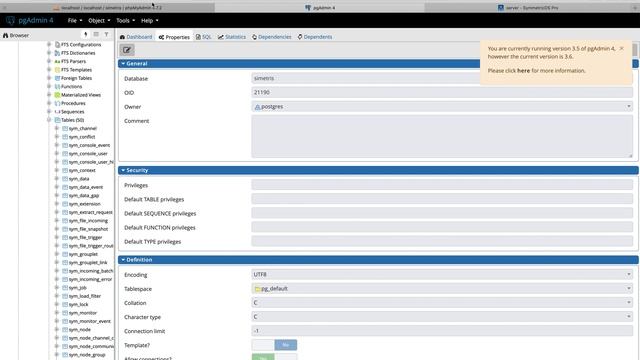This screenshot has width=640, height=360.
Task: Click the sym_lock table icon
Action: (x=65, y=304)
